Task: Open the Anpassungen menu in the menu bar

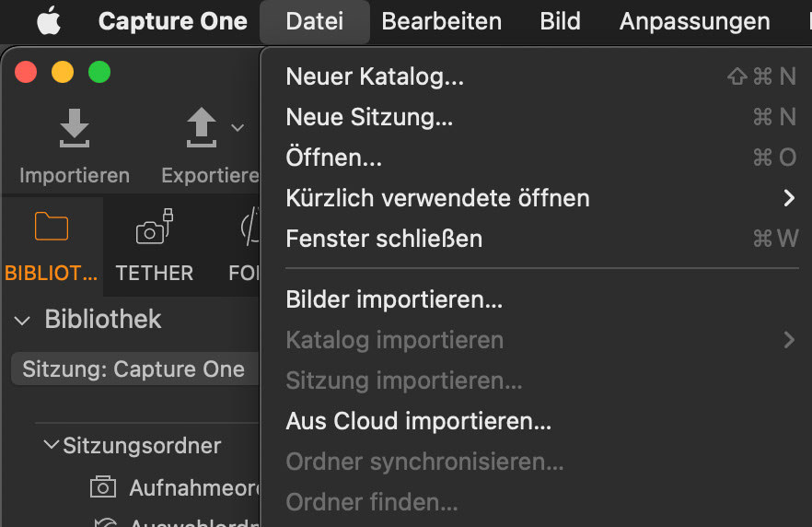Action: pos(694,21)
